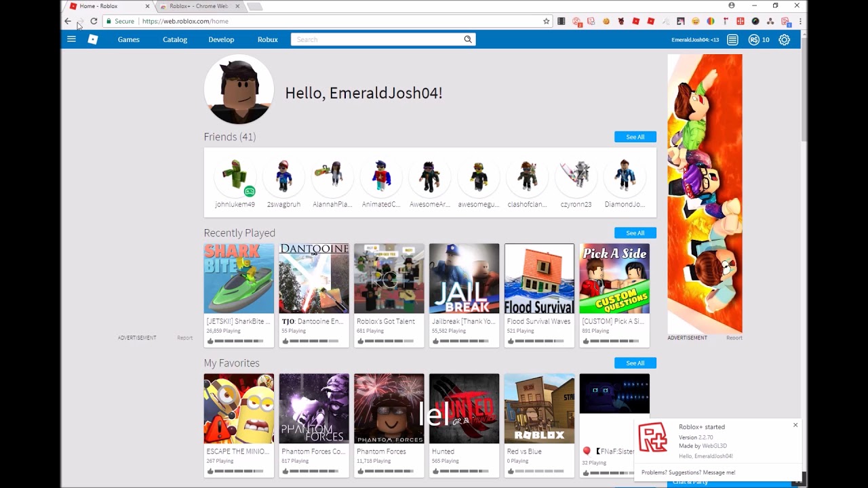
Task: Close the Home - Roblox browser tab
Action: (147, 6)
